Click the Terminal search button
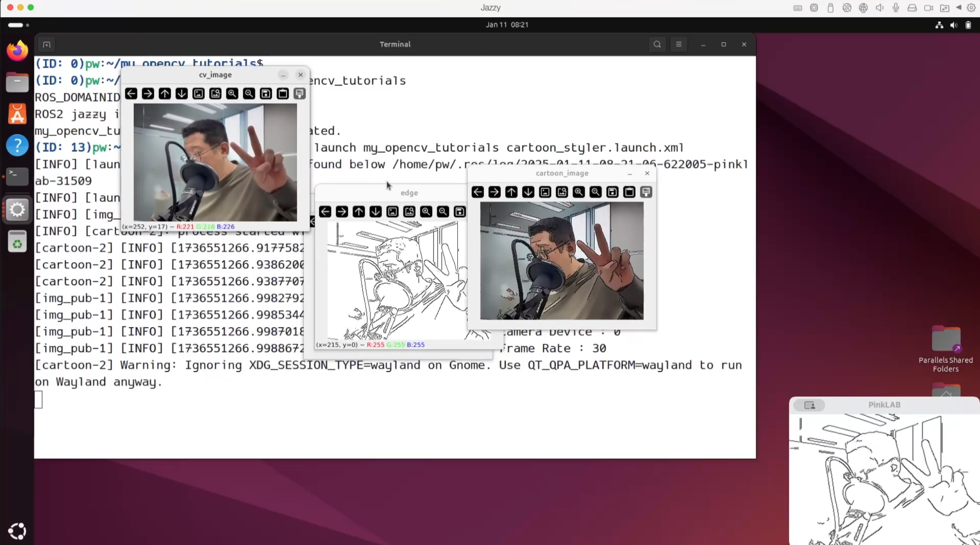The image size is (980, 545). coord(657,44)
